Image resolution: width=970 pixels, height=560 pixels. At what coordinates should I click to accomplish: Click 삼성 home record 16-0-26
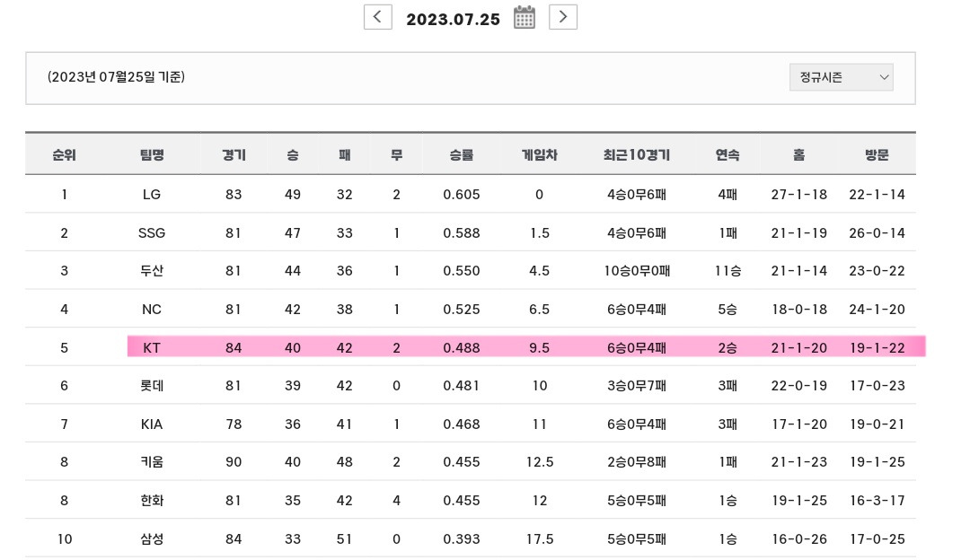pos(799,539)
